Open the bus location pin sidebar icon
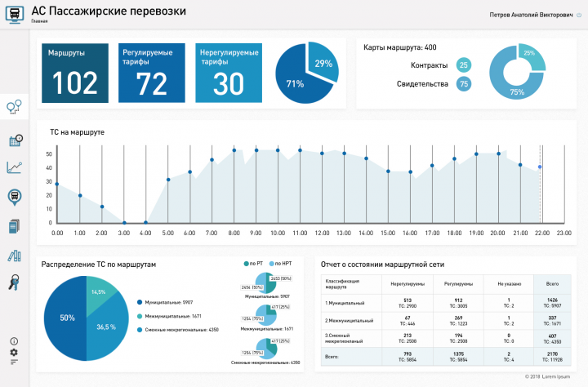Screen dimensions: 588x387 pyautogui.click(x=14, y=198)
